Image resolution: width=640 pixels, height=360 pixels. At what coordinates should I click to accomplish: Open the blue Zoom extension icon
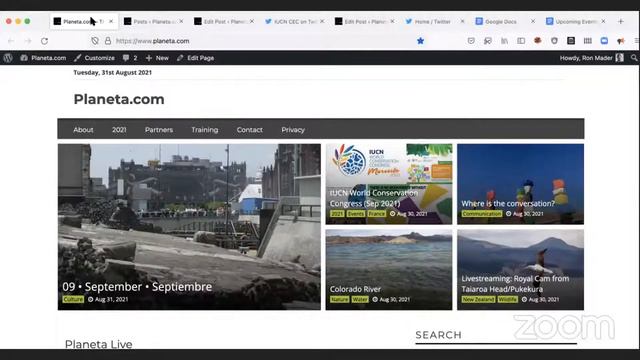click(x=604, y=40)
